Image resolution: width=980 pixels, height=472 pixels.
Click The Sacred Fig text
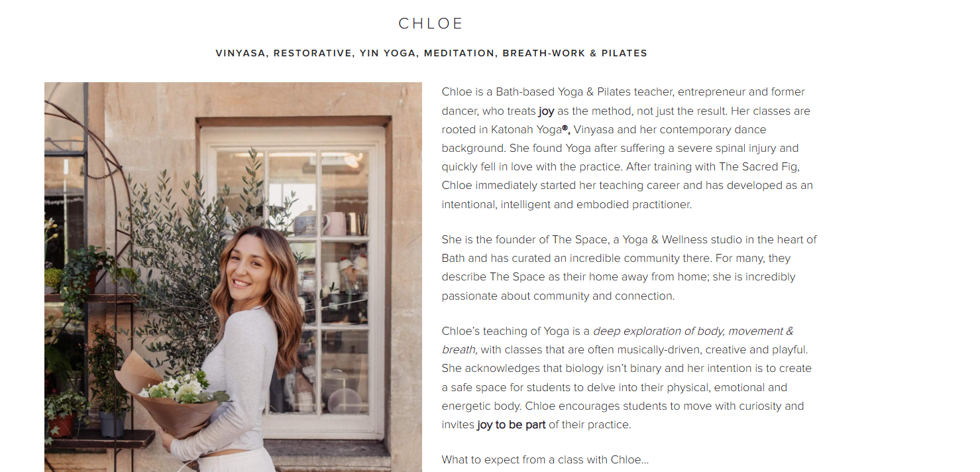[x=760, y=166]
